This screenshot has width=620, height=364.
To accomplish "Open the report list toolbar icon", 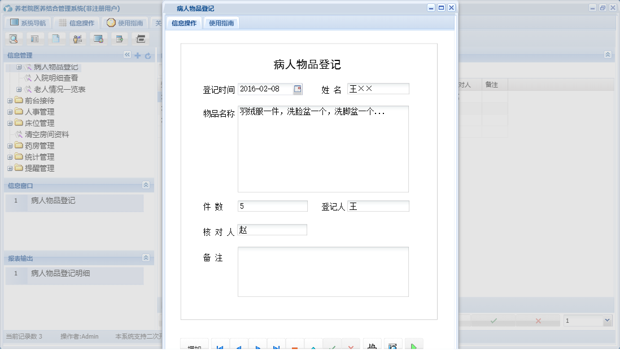I will click(34, 38).
